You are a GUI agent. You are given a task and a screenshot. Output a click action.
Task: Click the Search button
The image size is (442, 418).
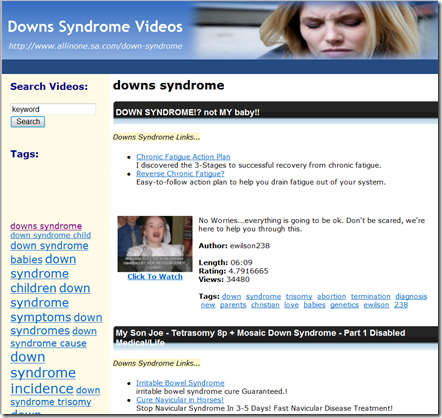point(28,122)
